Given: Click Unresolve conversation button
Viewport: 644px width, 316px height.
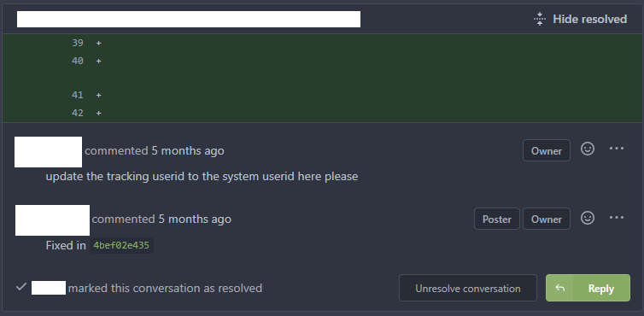Looking at the screenshot, I should pos(468,288).
